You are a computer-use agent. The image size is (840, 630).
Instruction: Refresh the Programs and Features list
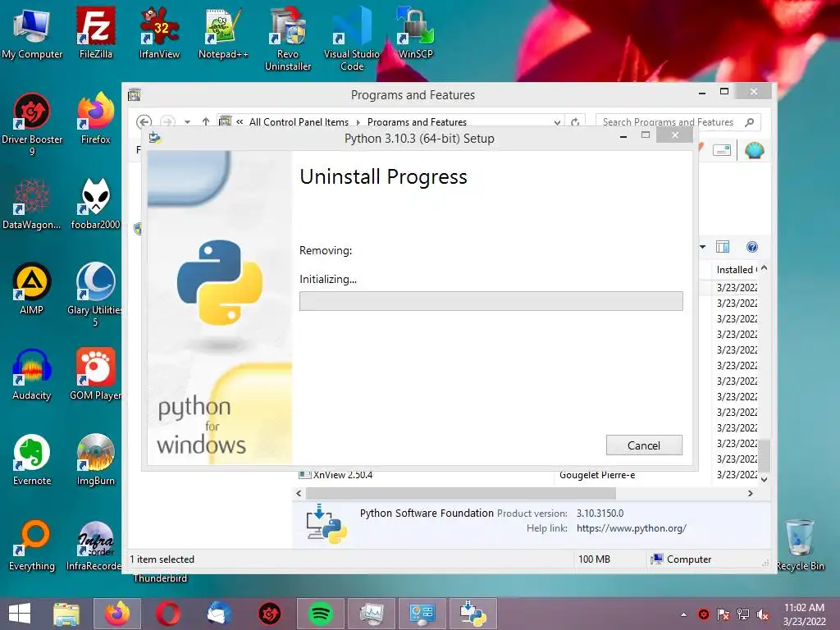[575, 122]
